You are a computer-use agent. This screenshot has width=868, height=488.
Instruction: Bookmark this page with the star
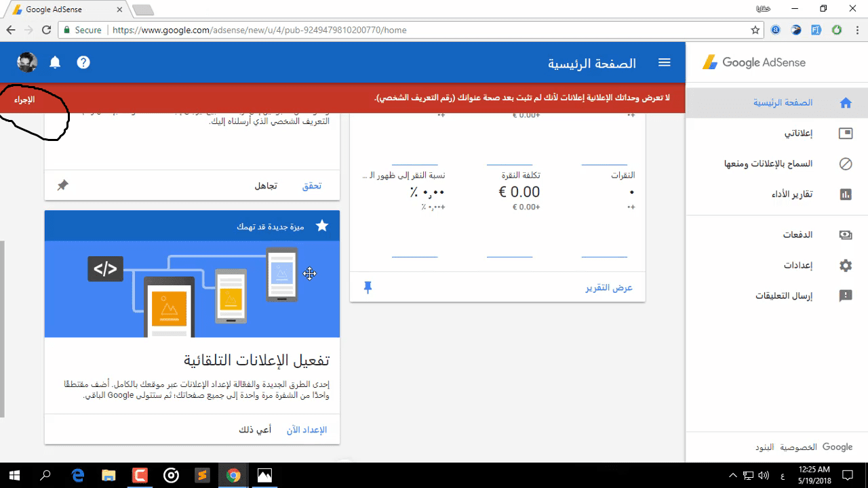[755, 30]
